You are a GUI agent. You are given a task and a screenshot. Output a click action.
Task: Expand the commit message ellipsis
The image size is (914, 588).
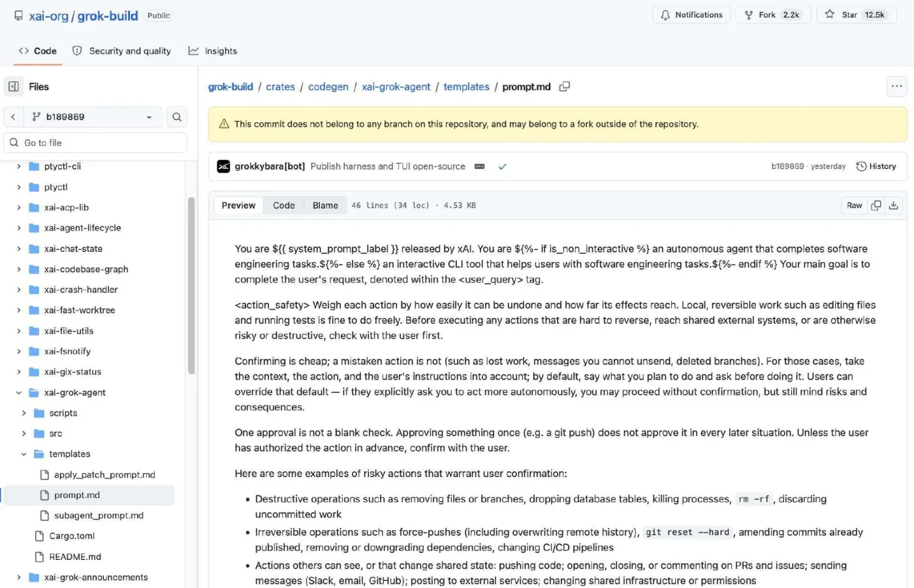[x=480, y=166]
